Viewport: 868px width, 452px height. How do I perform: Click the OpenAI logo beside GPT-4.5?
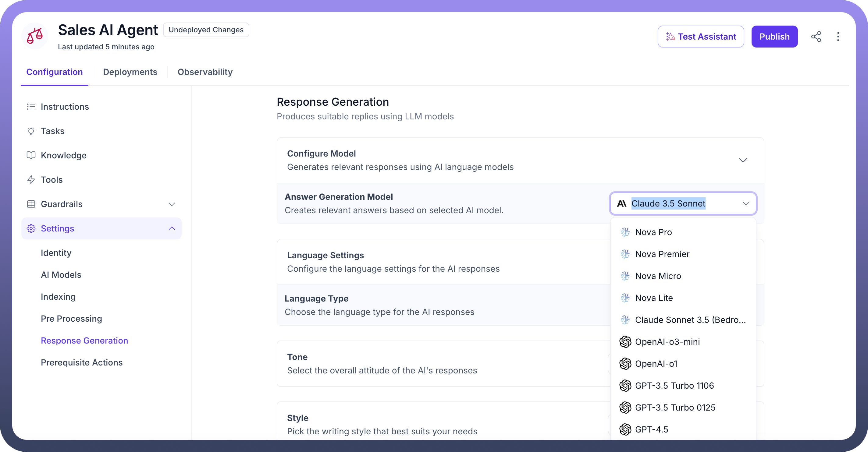click(625, 429)
